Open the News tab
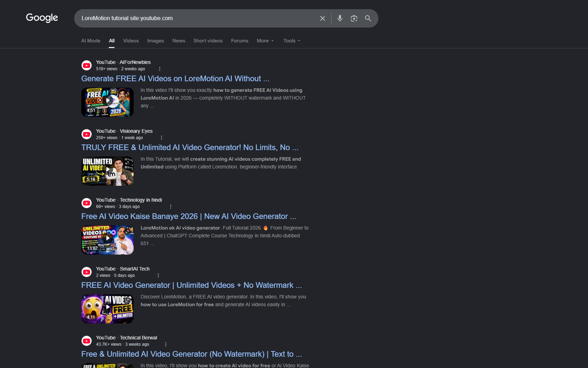The image size is (588, 368). coord(179,41)
